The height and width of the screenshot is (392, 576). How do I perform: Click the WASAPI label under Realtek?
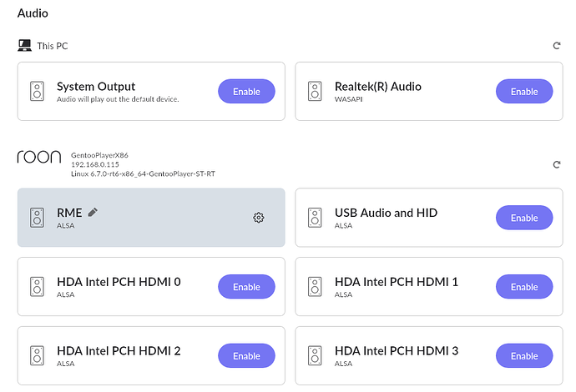(349, 99)
